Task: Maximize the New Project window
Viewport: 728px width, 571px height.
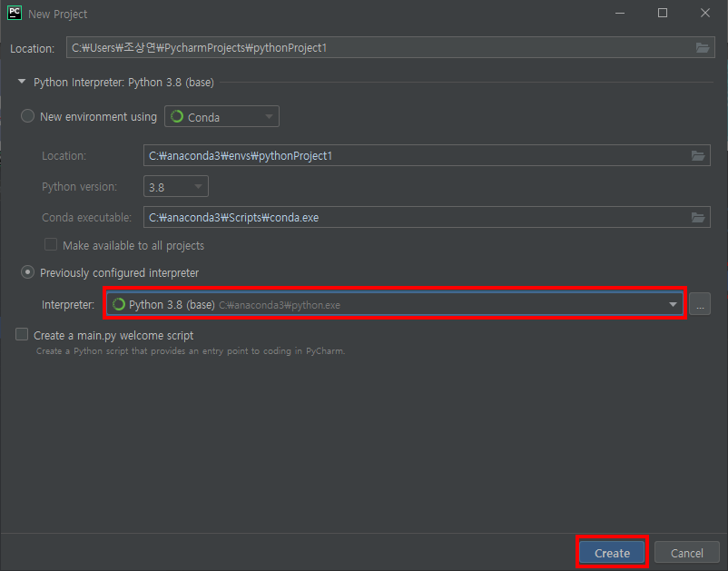Action: tap(663, 13)
